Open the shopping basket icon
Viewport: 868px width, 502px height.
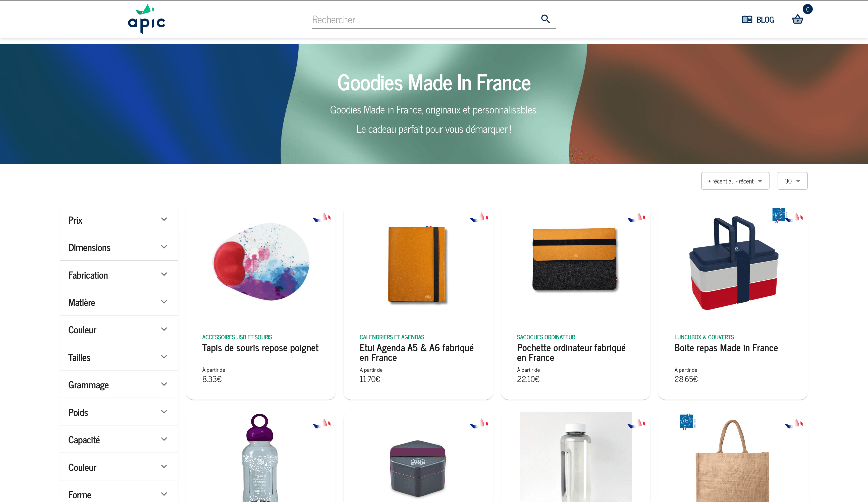(x=797, y=19)
